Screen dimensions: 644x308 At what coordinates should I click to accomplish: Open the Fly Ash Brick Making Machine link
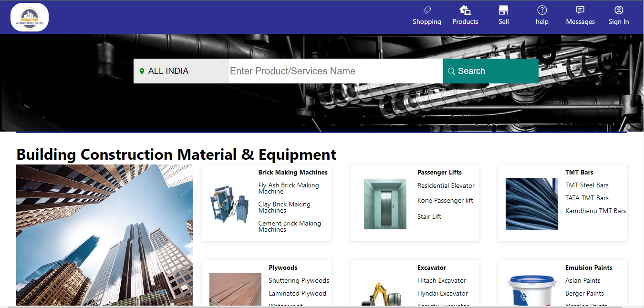coord(288,188)
